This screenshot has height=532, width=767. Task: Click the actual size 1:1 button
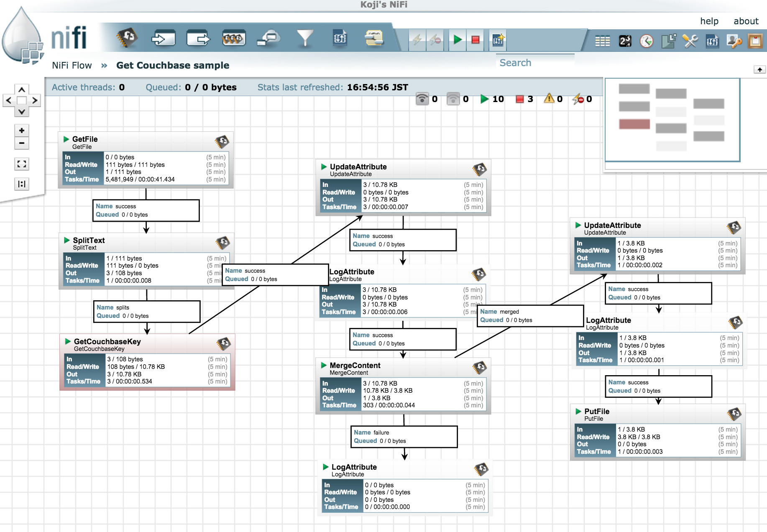tap(22, 184)
